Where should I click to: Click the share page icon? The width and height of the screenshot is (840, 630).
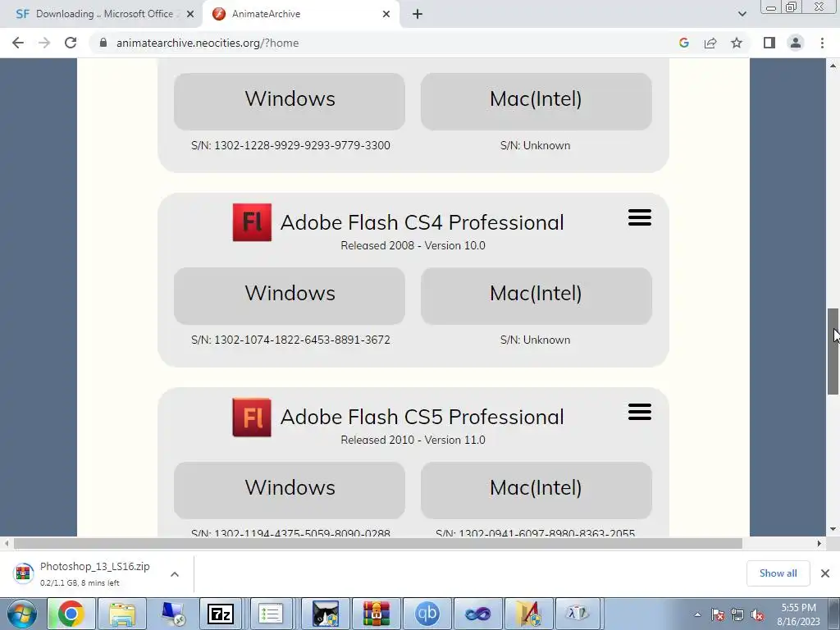pyautogui.click(x=710, y=43)
